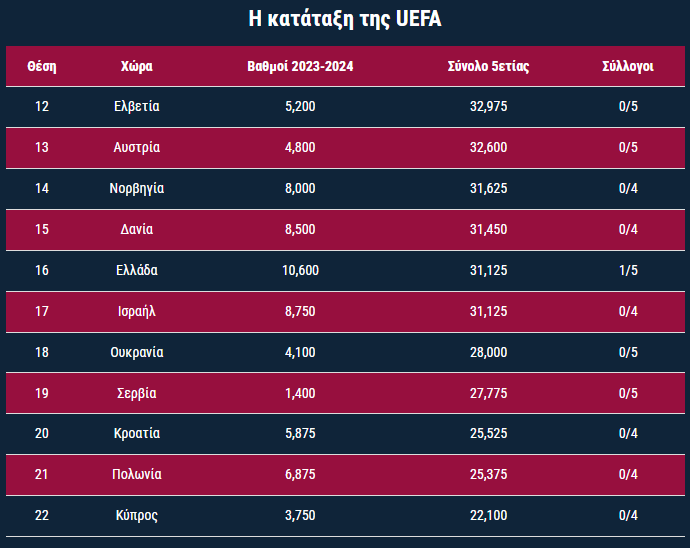The image size is (690, 548).
Task: Select the Αυστρία country cell
Action: 137,147
